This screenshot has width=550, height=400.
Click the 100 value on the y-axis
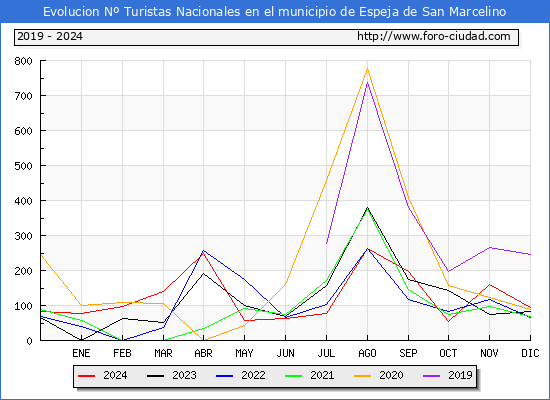click(x=24, y=306)
